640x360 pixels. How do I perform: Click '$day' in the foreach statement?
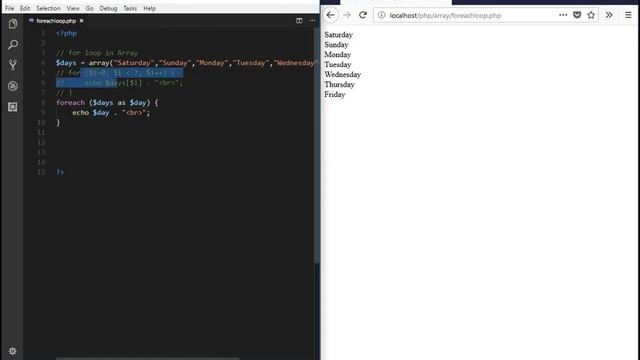138,102
